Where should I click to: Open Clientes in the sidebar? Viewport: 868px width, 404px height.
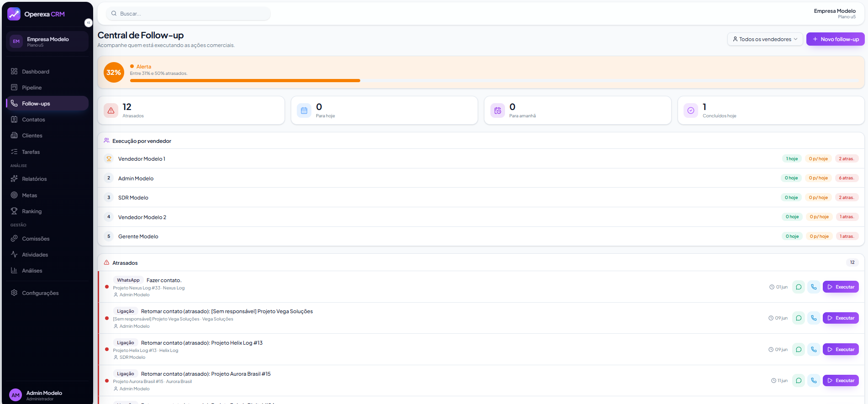(47, 136)
